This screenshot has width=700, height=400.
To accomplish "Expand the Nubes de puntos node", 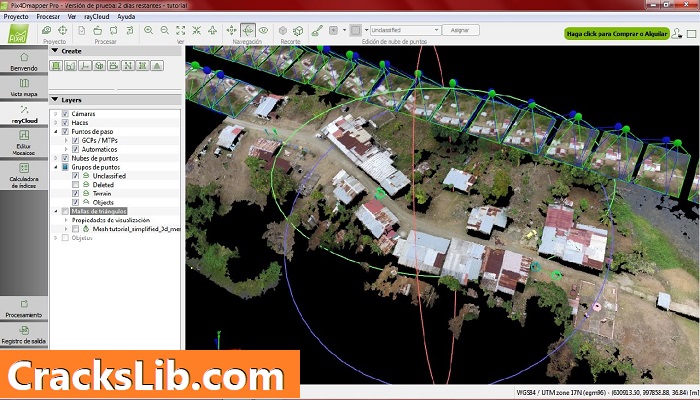I will [56, 158].
